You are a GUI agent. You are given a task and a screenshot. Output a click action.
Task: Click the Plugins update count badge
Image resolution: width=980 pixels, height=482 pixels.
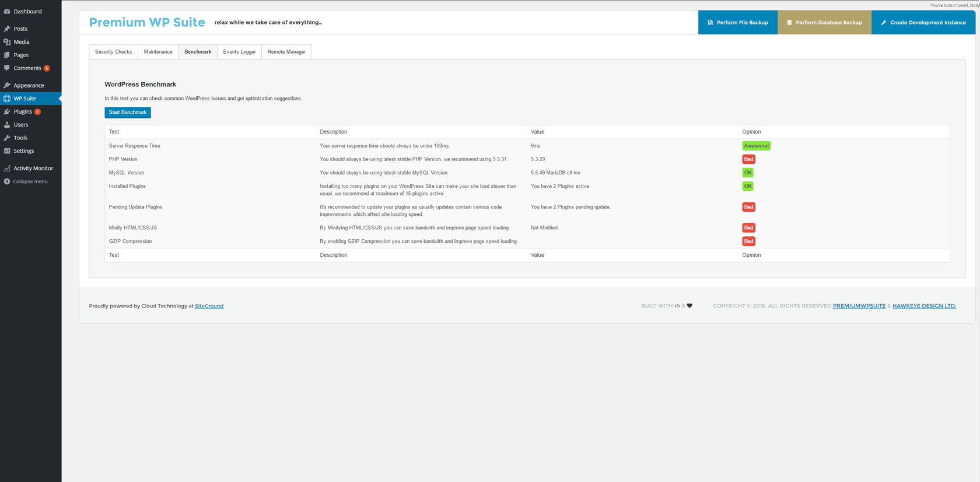[37, 111]
